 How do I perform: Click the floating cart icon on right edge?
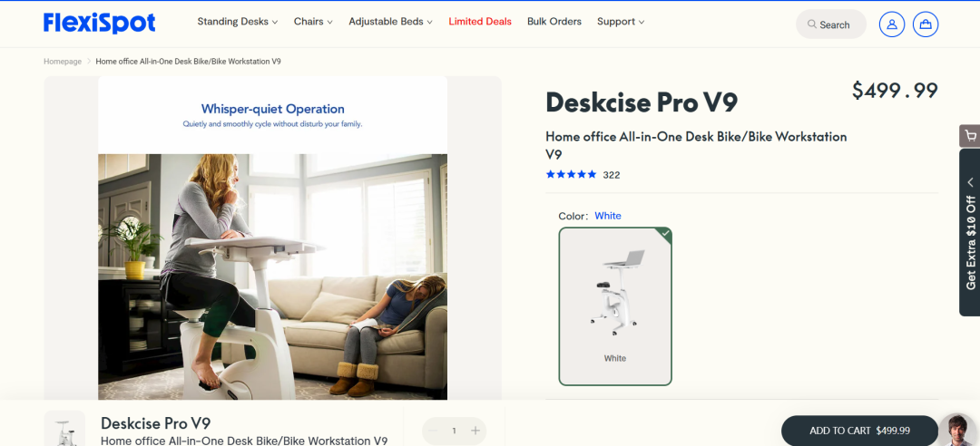pos(970,136)
